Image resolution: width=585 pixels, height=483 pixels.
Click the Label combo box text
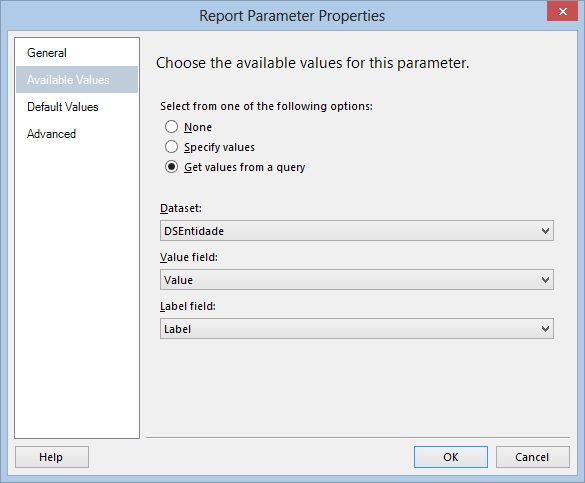(x=178, y=329)
